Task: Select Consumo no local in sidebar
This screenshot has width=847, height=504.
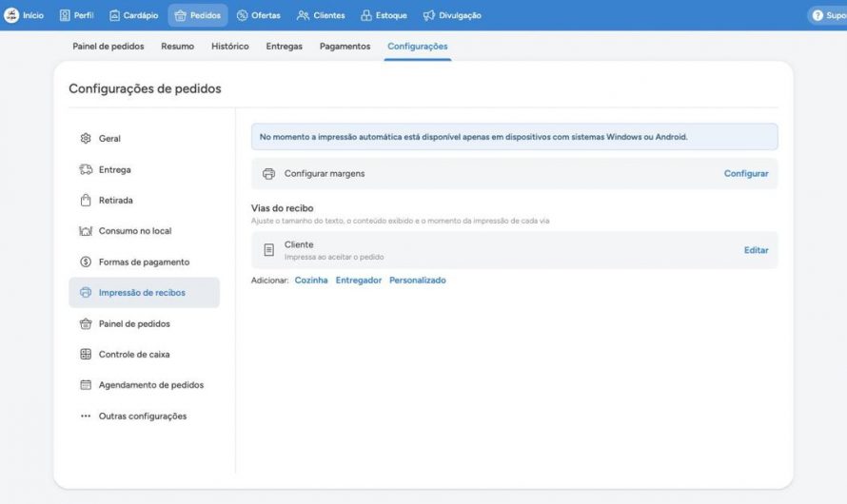Action: point(145,231)
